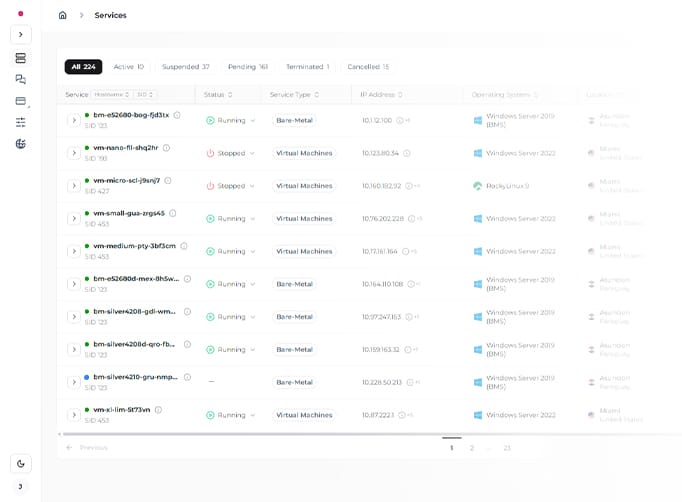Screen dimensions: 682x502
Task: Select the Suspended 37 tab
Action: coord(186,67)
